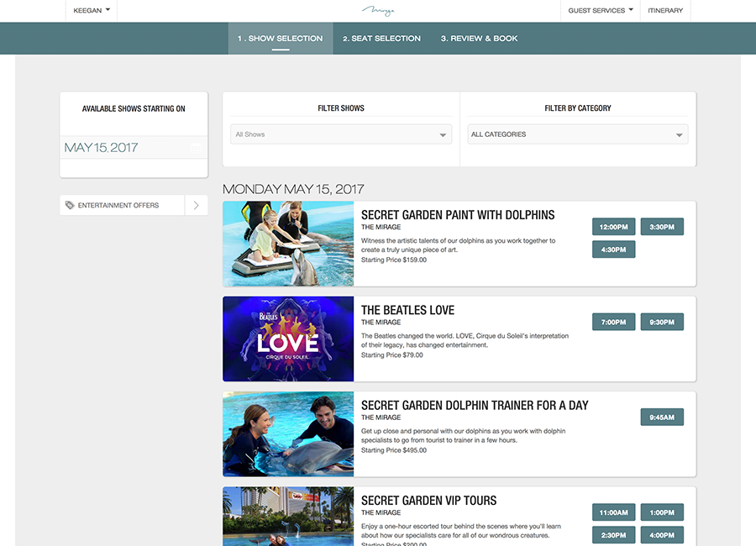Open the Dolphin Trainer For A Day thumbnail
Viewport: 756px width, 546px height.
tap(288, 434)
